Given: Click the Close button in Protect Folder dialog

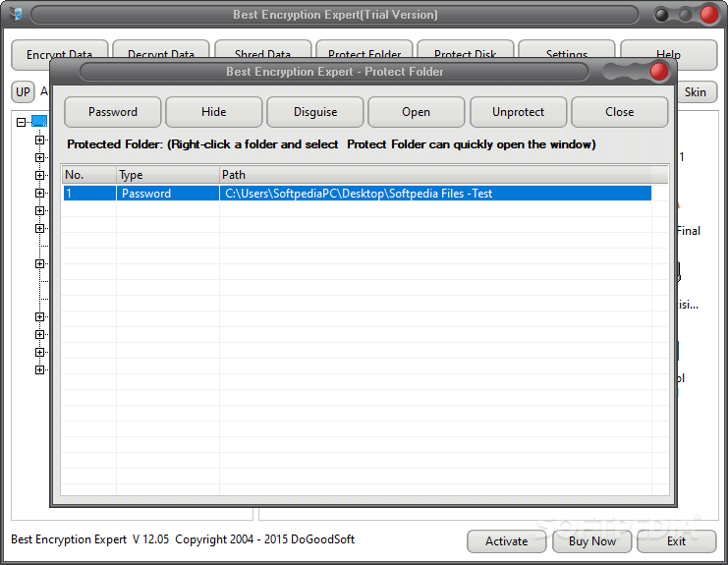Looking at the screenshot, I should [620, 112].
